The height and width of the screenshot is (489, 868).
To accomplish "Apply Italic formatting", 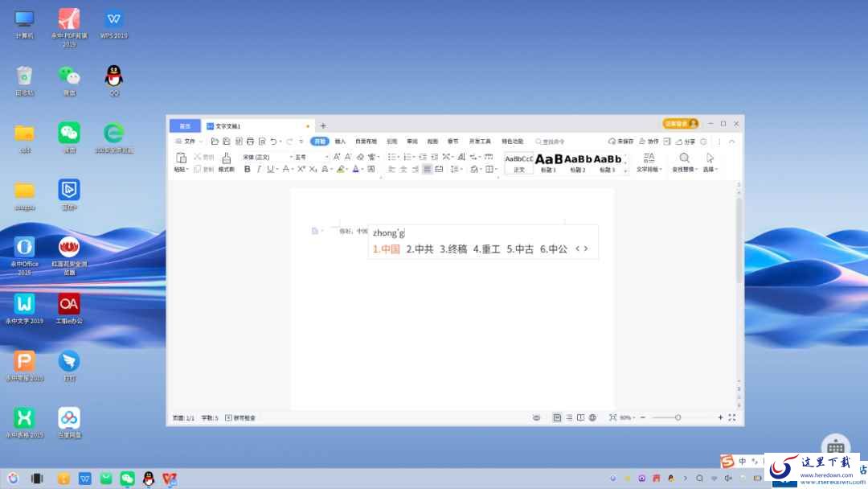I will 259,170.
